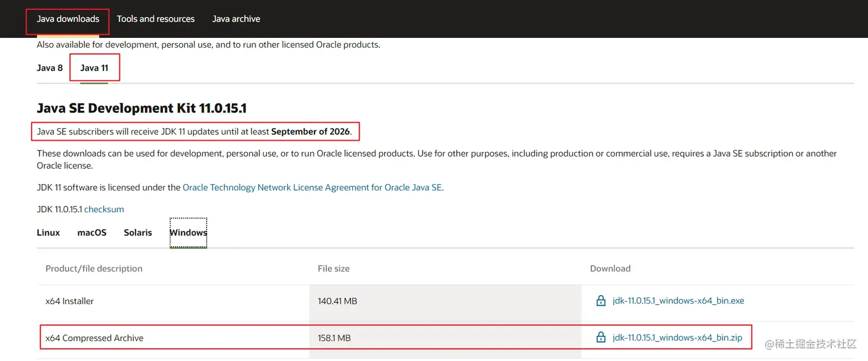
Task: Download jdk-11.0.15.1_windows-x64_bin.exe
Action: (x=679, y=301)
